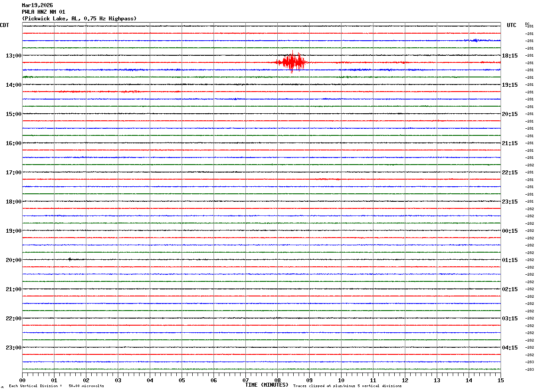536x392 pixels.
Task: Select the 00:15 UTC time label
Action: coord(509,231)
